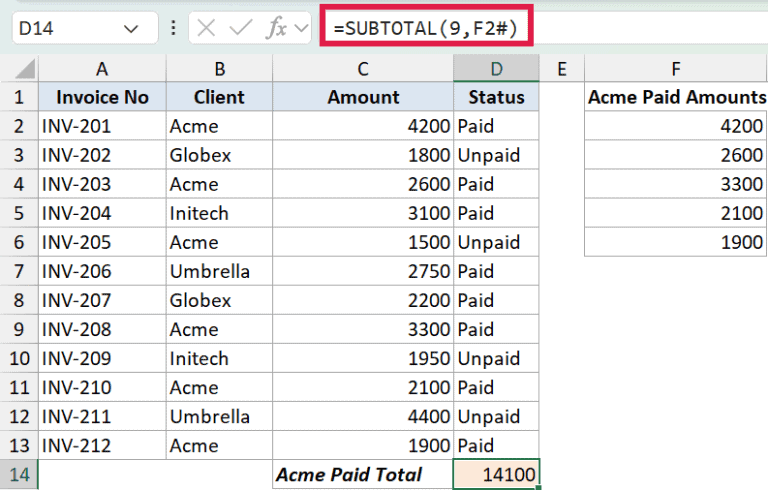Select cell INV-207
The image size is (768, 490).
102,300
